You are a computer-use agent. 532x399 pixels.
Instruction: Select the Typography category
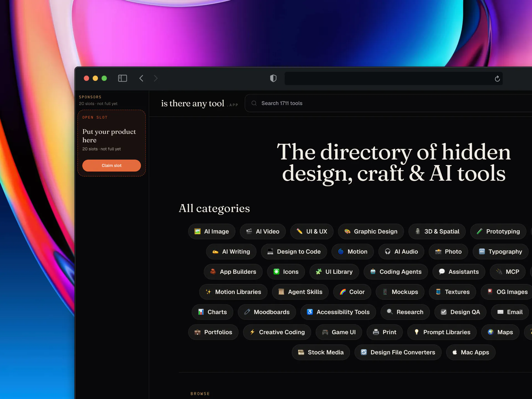coord(500,252)
